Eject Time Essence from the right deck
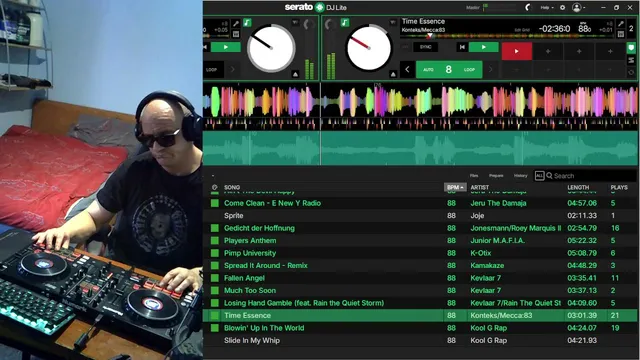 click(393, 74)
